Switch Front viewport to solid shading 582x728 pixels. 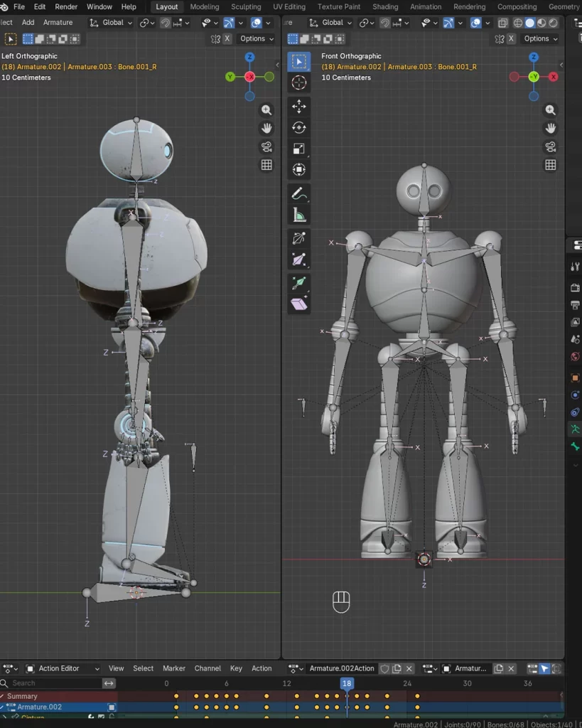pyautogui.click(x=529, y=23)
